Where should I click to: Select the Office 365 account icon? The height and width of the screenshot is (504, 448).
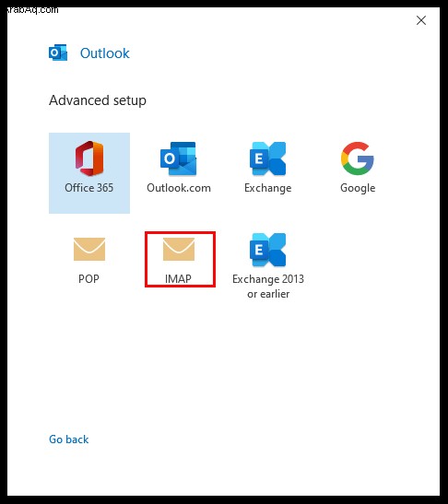[x=89, y=158]
